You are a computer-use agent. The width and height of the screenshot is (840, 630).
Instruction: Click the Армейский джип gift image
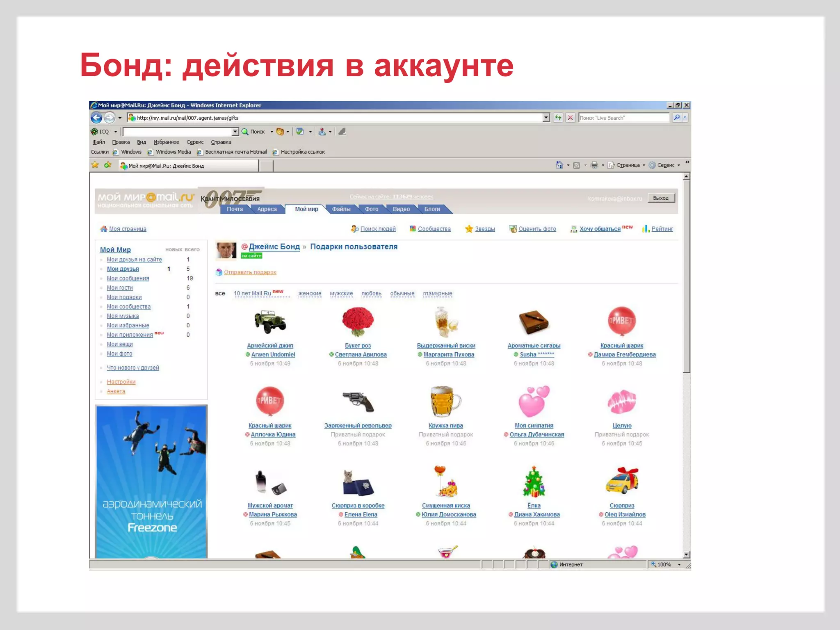[270, 322]
